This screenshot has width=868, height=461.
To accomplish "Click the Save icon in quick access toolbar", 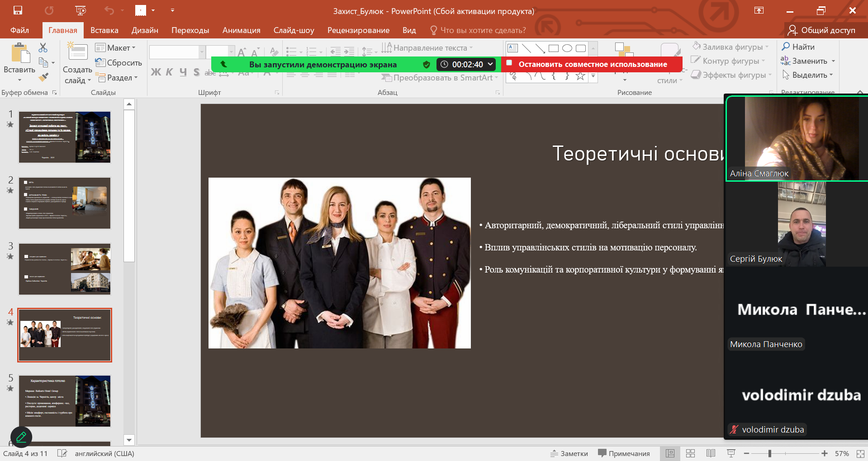I will click(x=18, y=10).
